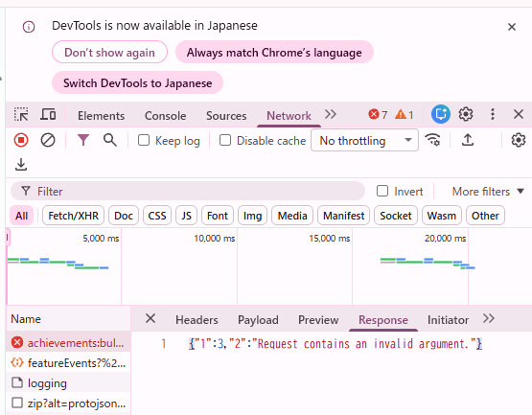This screenshot has width=532, height=415.
Task: Select the All request type filter
Action: tap(22, 216)
